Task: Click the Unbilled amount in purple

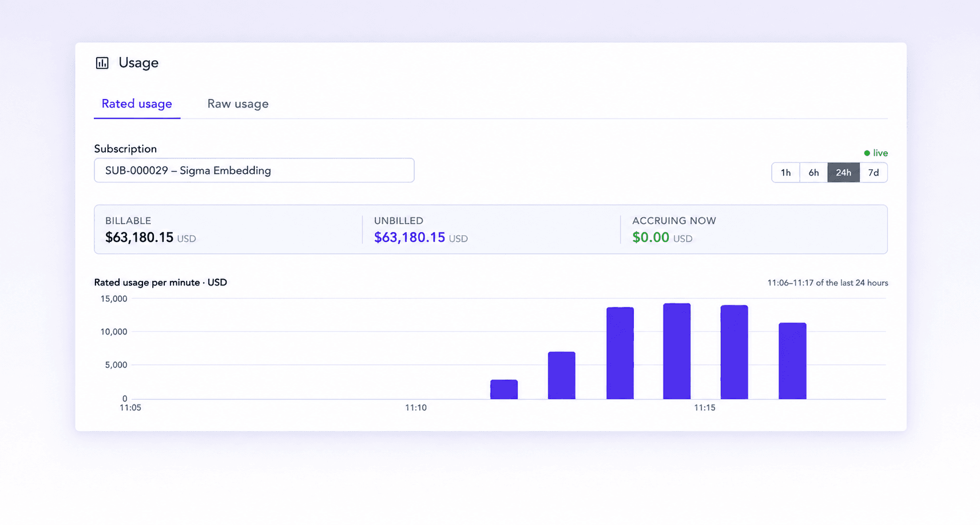Action: (x=410, y=237)
